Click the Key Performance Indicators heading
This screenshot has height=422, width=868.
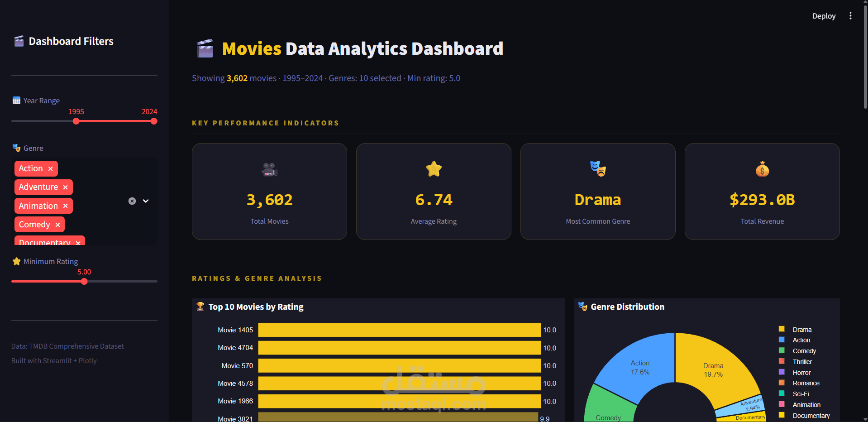[x=266, y=123]
